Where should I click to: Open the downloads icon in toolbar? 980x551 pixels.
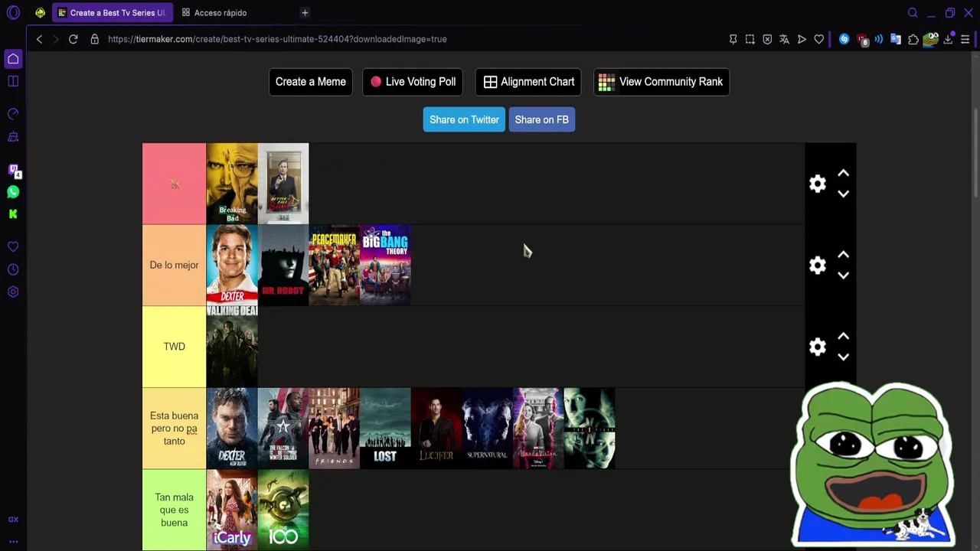point(948,39)
